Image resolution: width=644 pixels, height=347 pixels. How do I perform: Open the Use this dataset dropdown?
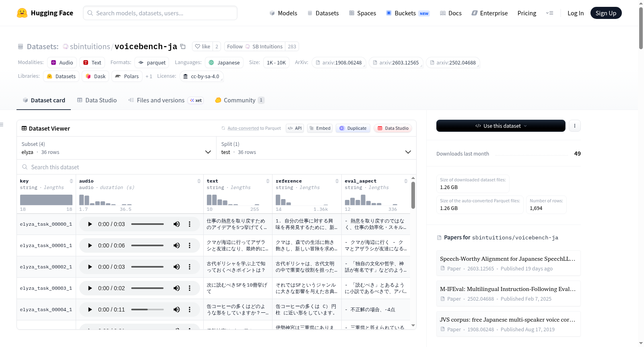click(501, 126)
